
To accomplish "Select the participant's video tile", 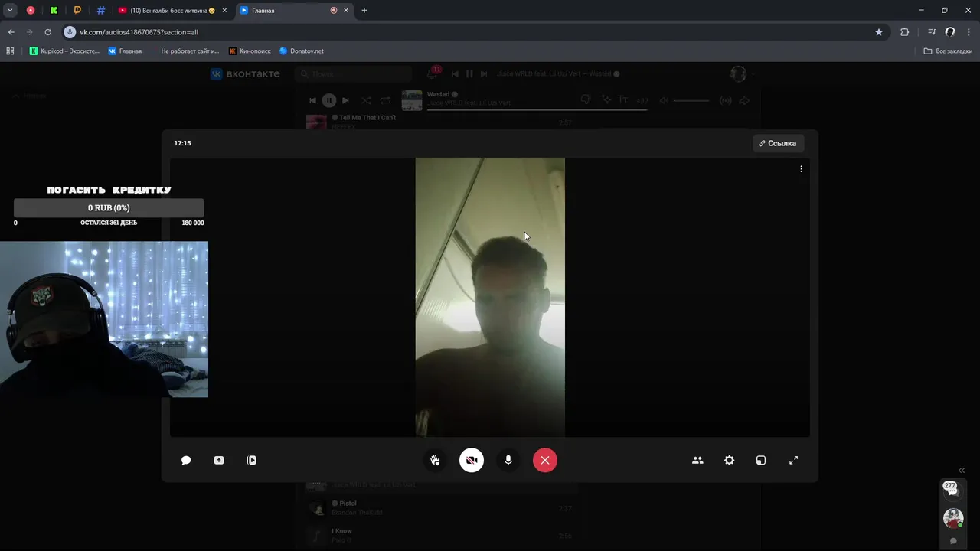I will pos(490,297).
